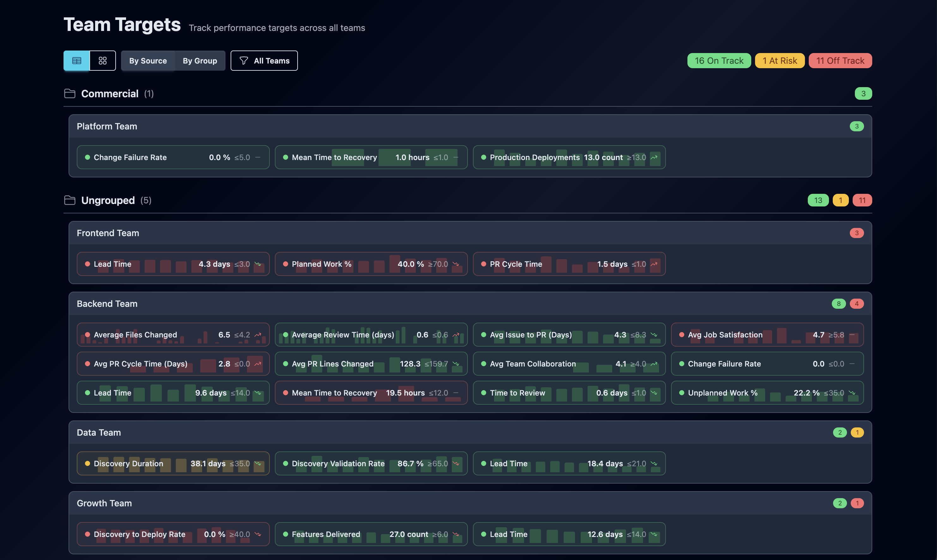The image size is (937, 560).
Task: Click the count badge on Platform Team
Action: pyautogui.click(x=857, y=126)
